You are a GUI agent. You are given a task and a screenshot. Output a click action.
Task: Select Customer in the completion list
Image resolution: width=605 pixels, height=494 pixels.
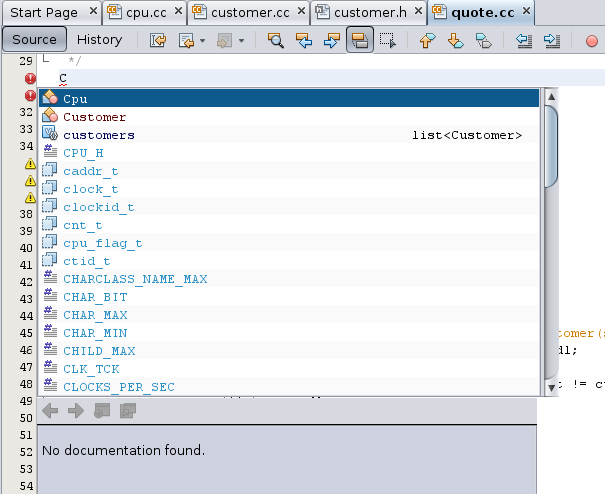tap(94, 117)
